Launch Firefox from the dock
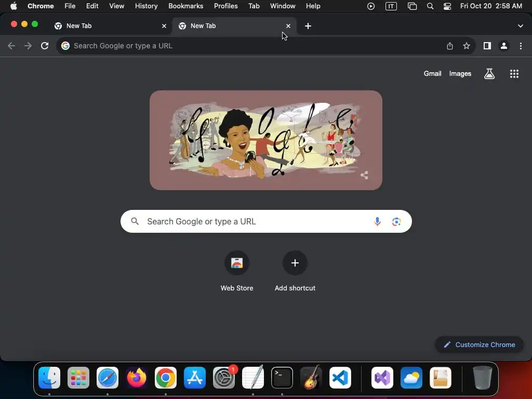The image size is (532, 399). [137, 378]
